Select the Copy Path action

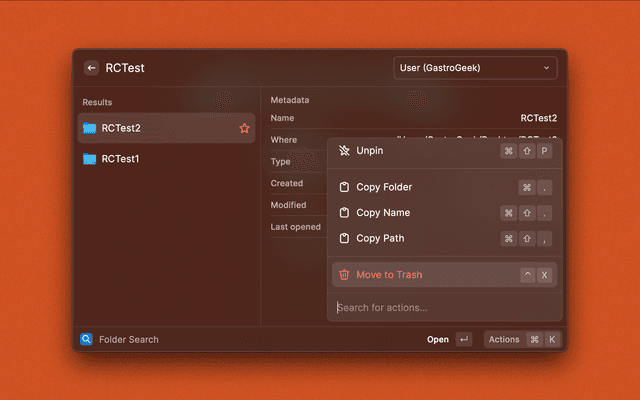coord(380,239)
